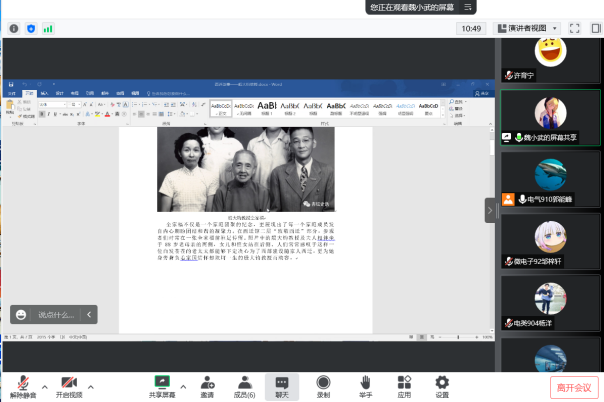Select participant tile 电气910
This screenshot has width=604, height=402.
pos(550,179)
